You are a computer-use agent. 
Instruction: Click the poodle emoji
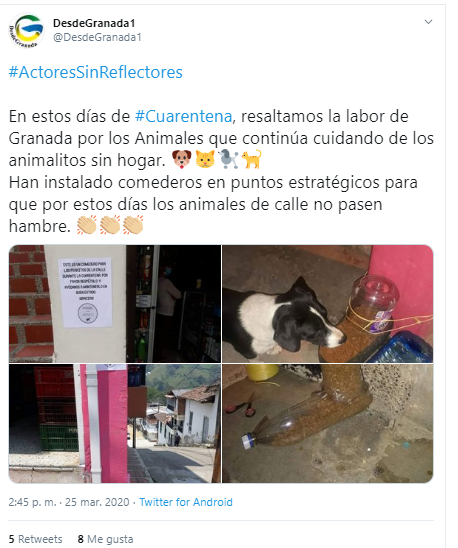[x=228, y=159]
